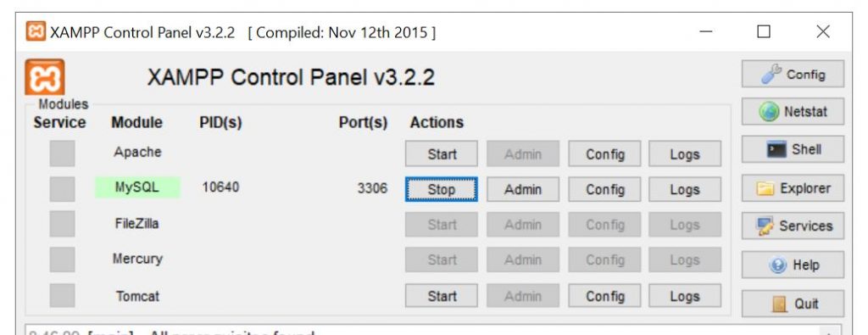Image resolution: width=868 pixels, height=335 pixels.
Task: Click the Quit door button
Action: tap(793, 304)
